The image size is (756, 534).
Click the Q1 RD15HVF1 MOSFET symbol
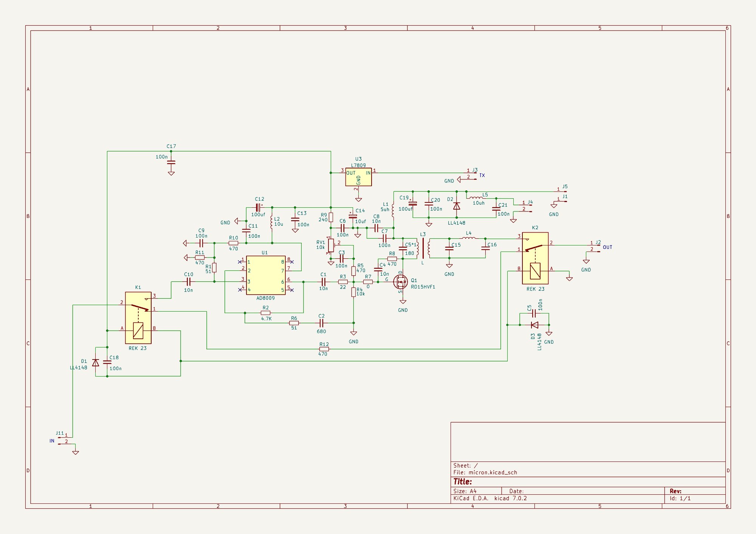click(x=401, y=282)
